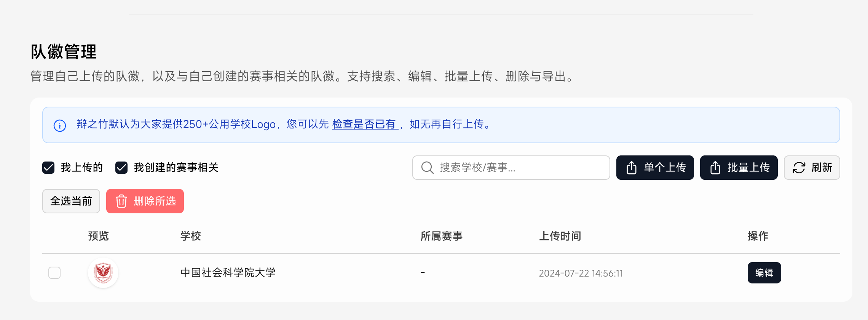Click the upload icon on 单个上传

631,168
